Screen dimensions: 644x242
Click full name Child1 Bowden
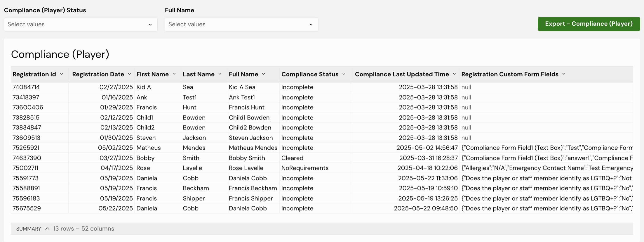coord(249,117)
